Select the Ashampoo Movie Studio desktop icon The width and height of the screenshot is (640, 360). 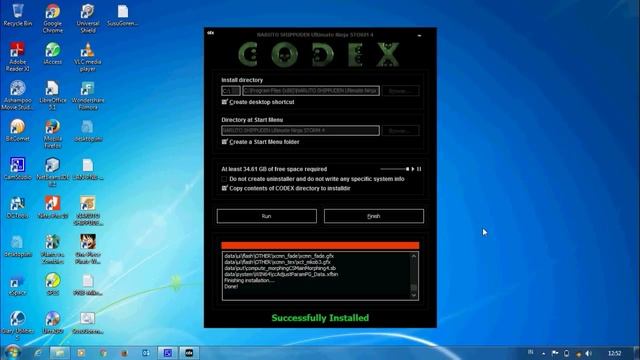point(18,95)
